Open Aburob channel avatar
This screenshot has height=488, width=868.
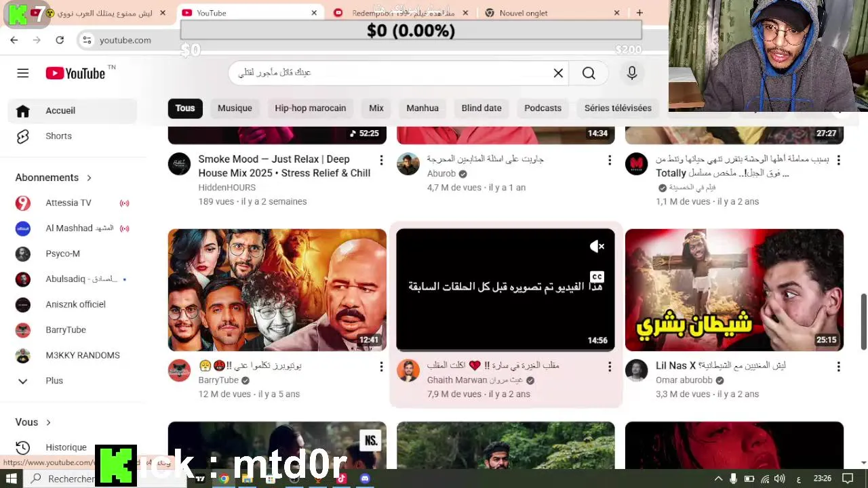point(408,164)
